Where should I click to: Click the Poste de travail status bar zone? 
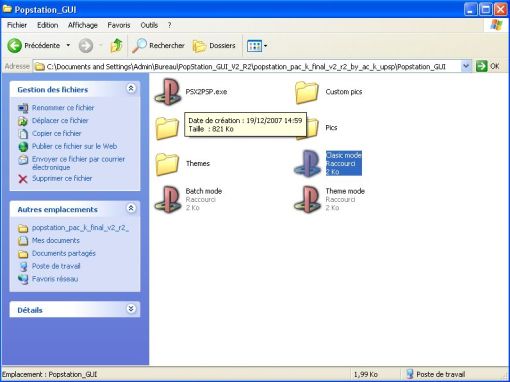[x=435, y=374]
